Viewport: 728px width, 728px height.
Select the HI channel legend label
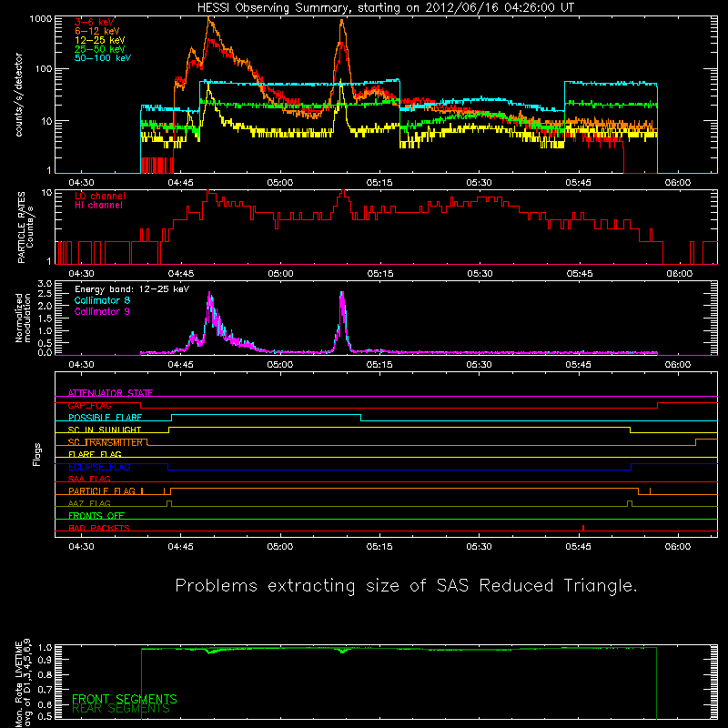[98, 206]
